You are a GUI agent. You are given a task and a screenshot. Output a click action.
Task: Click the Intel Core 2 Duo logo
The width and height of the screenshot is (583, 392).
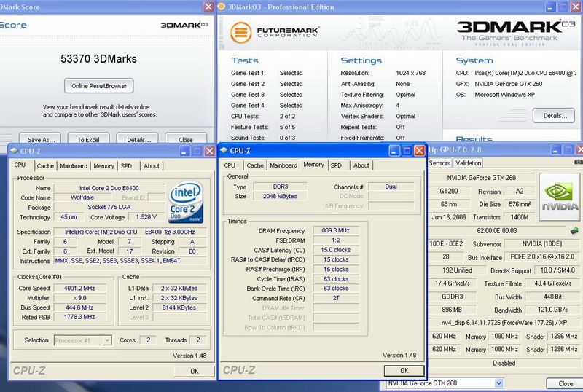(x=186, y=202)
